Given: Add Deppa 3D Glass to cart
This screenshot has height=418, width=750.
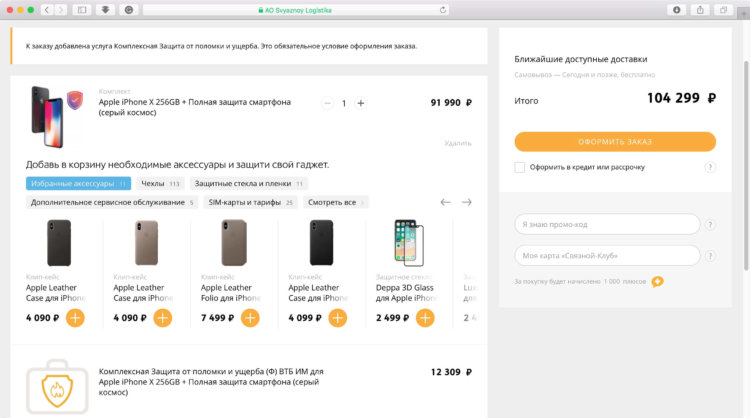Looking at the screenshot, I should (425, 318).
